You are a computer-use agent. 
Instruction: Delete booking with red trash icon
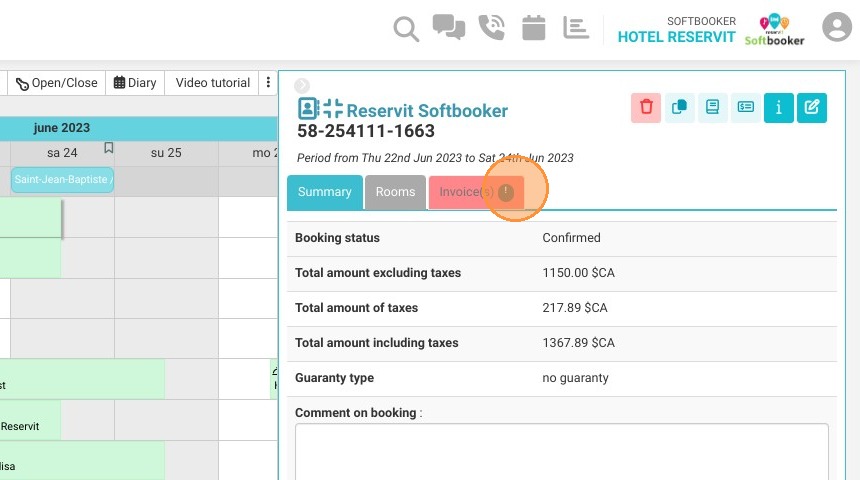[x=646, y=108]
